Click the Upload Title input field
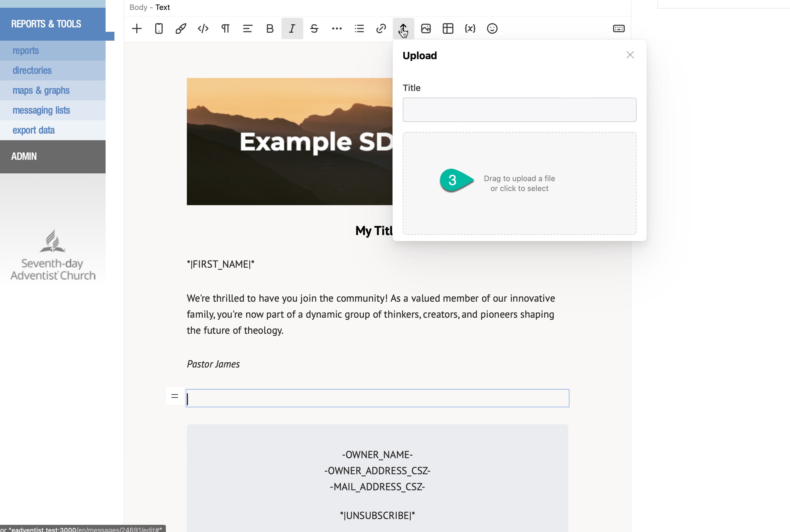This screenshot has height=532, width=790. [519, 109]
